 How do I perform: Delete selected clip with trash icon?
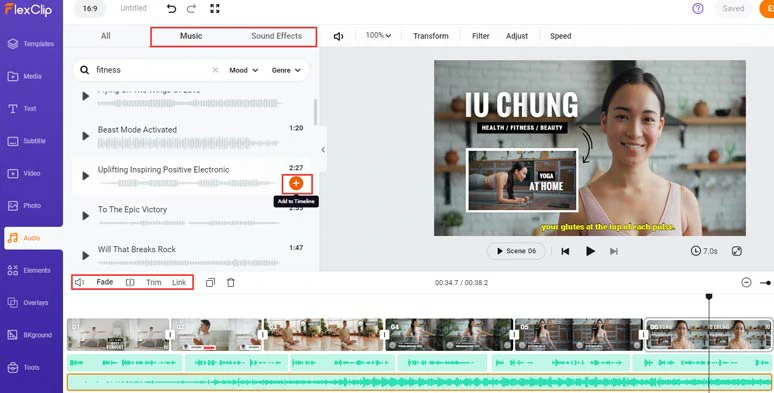[231, 282]
